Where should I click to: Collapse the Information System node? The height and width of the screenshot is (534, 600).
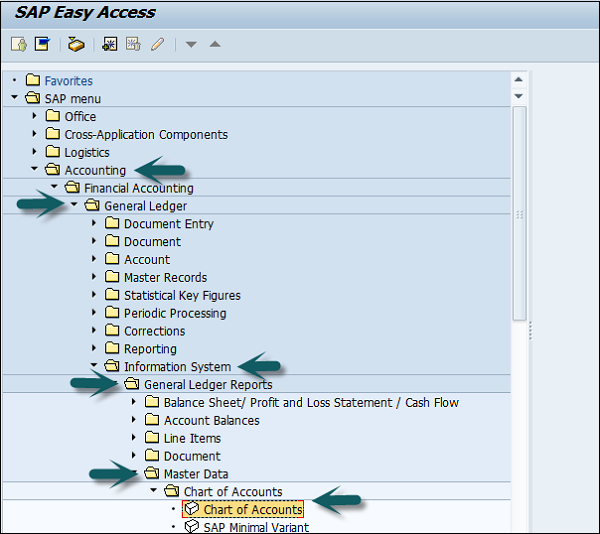coord(94,365)
